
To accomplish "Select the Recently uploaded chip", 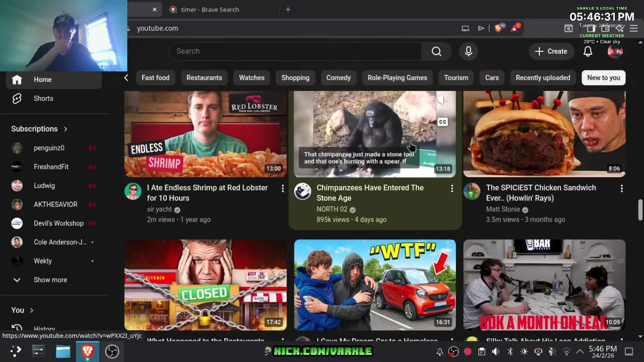I will click(543, 77).
